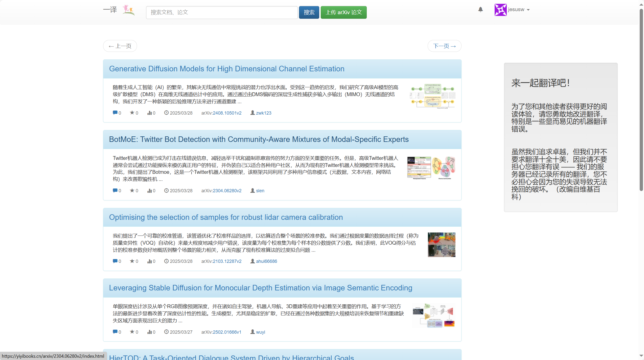
Task: Visit user ahui66686 profile link
Action: pos(266,261)
